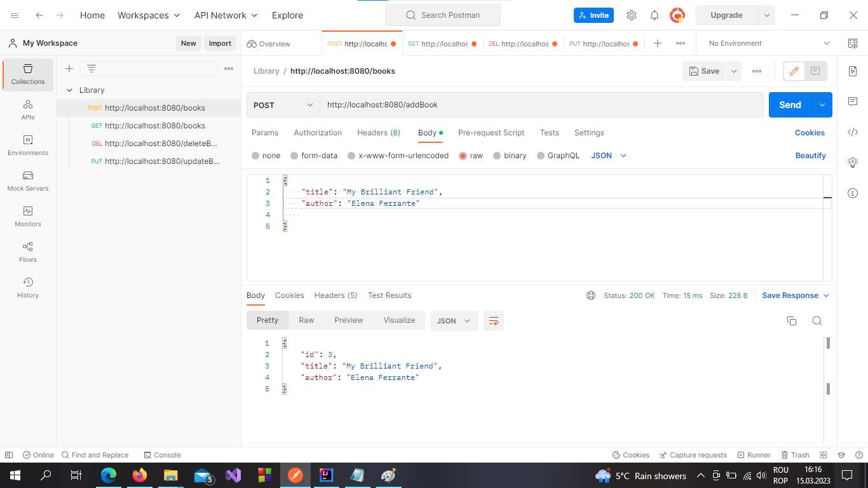The image size is (868, 488).
Task: Open the request info icon in right sidebar
Action: point(853,193)
